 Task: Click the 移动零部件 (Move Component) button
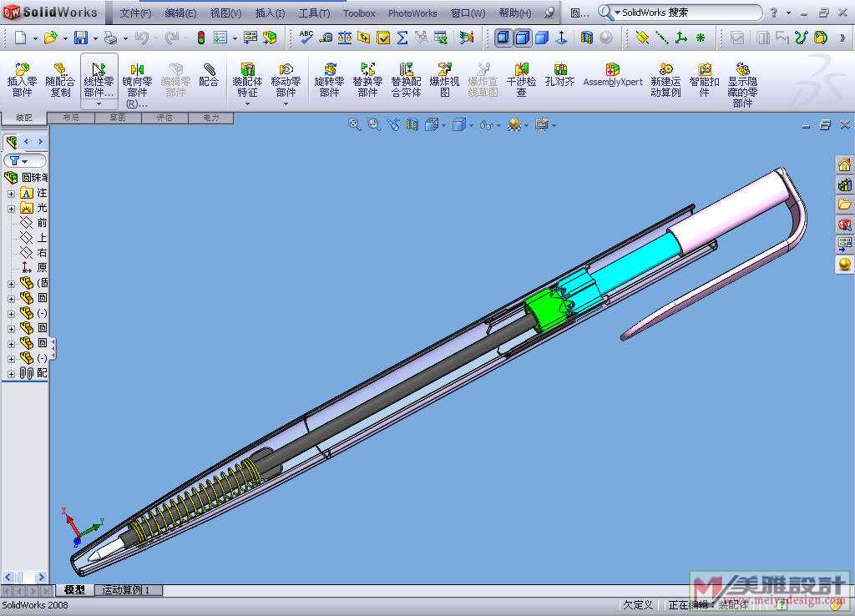286,80
